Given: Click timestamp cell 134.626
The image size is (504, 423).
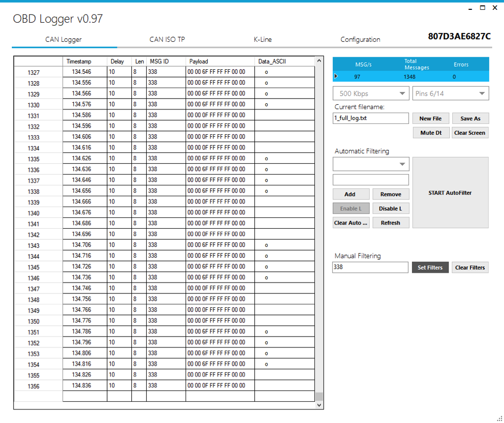Looking at the screenshot, I should coord(85,159).
